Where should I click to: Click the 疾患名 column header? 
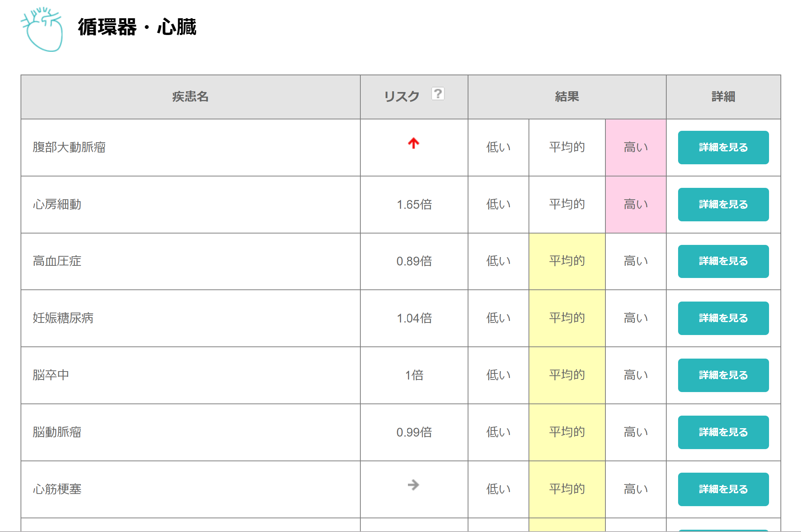191,97
